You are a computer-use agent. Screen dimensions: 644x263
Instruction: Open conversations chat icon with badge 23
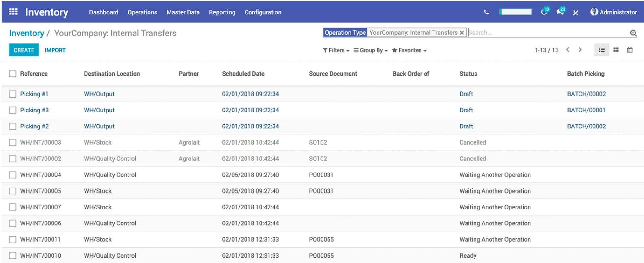tap(560, 12)
